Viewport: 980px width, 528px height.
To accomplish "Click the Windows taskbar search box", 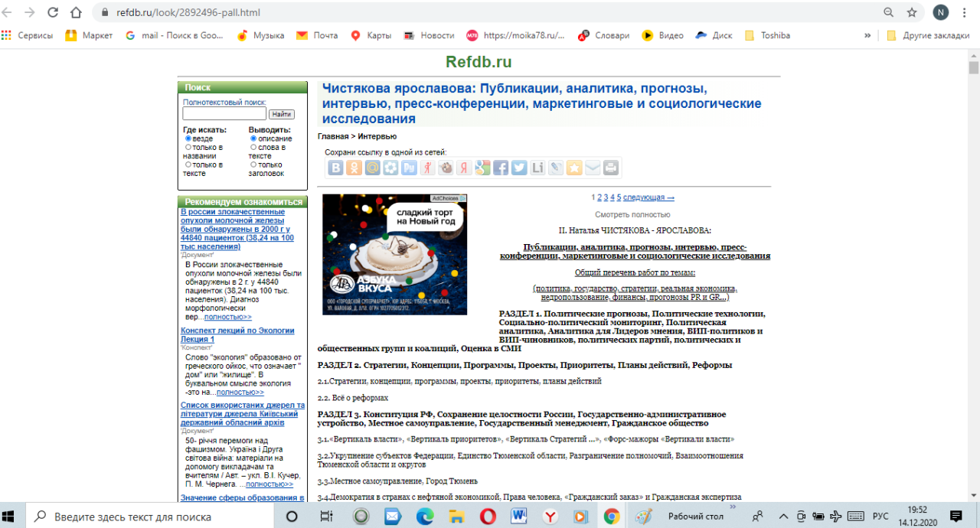I will tap(152, 516).
